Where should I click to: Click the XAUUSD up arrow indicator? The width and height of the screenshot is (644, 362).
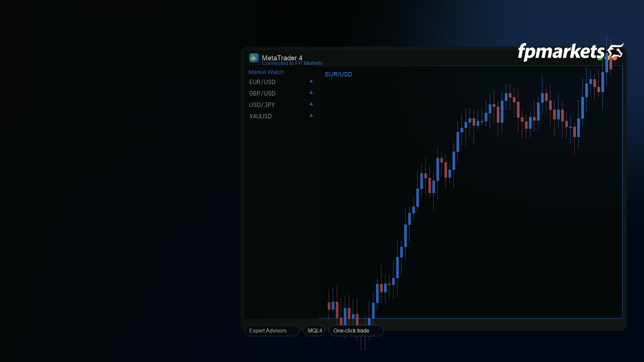coord(311,115)
